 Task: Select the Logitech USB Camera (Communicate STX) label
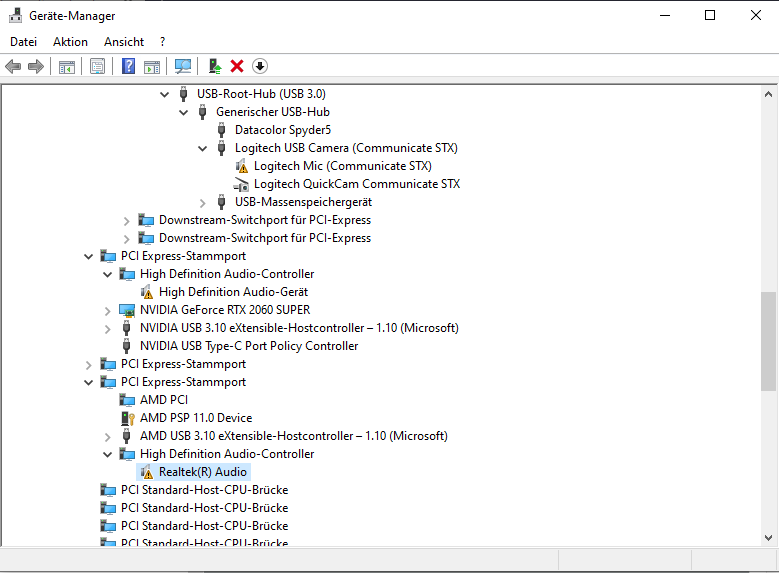click(346, 148)
